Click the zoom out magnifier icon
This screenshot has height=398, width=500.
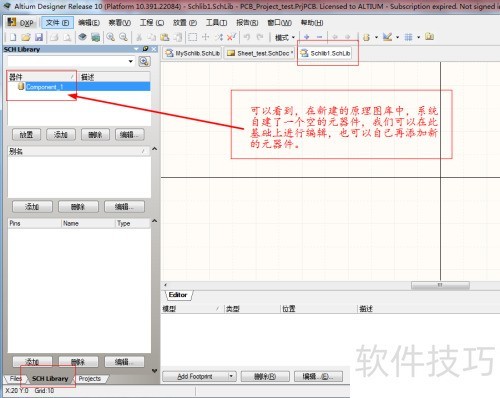(x=123, y=37)
